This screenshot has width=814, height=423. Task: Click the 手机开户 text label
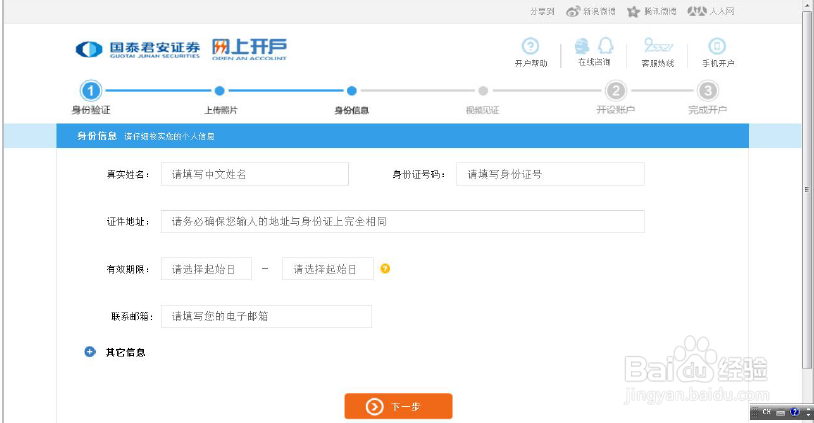point(718,63)
